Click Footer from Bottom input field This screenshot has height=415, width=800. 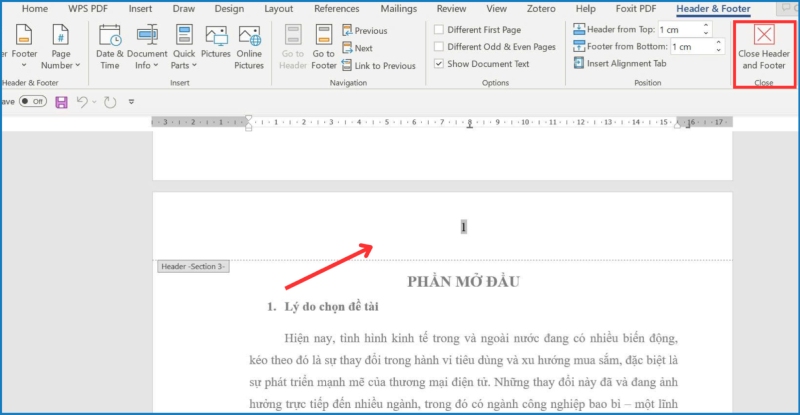pyautogui.click(x=693, y=46)
